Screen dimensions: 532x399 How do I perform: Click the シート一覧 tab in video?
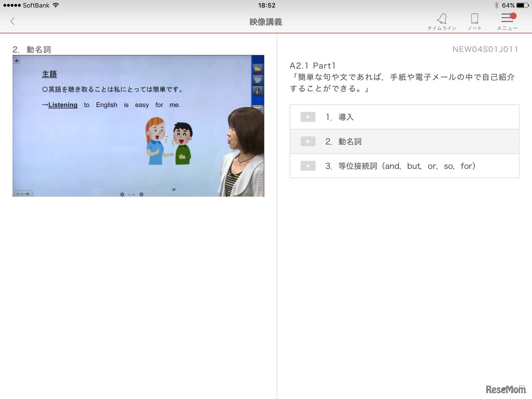point(22,194)
